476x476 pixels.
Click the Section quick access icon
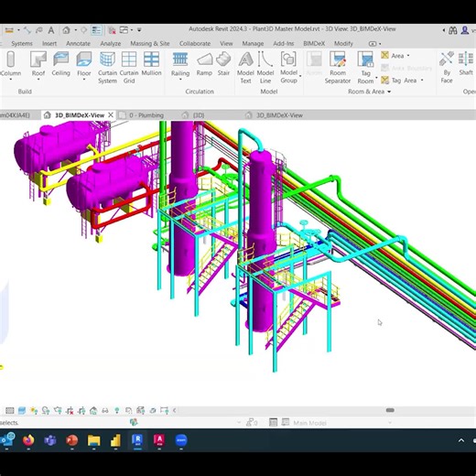point(83,30)
